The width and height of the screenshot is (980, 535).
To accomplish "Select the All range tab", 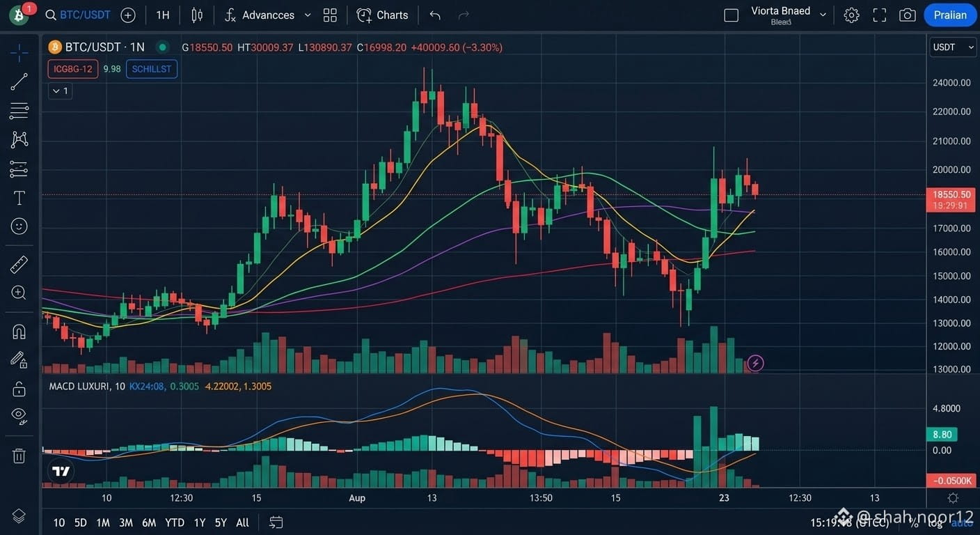I will coord(242,522).
